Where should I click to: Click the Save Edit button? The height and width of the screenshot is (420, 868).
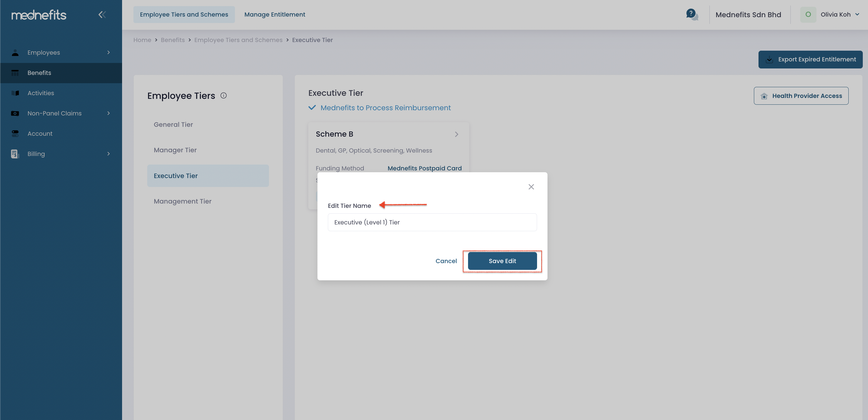[x=502, y=261]
